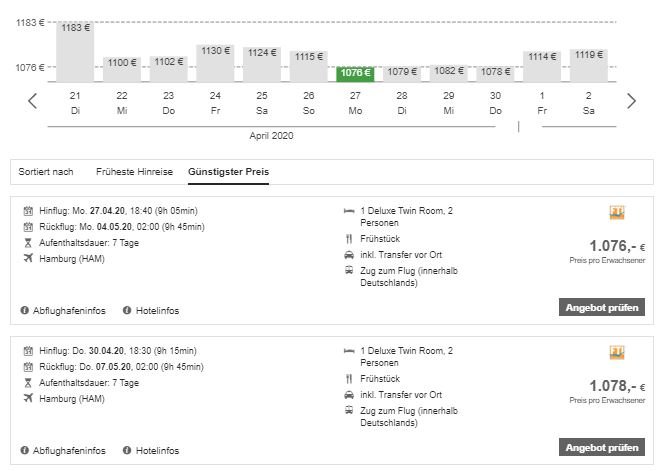Viewport: 667px width, 471px height.
Task: Open Hotelinfos in the second offer
Action: pos(156,450)
